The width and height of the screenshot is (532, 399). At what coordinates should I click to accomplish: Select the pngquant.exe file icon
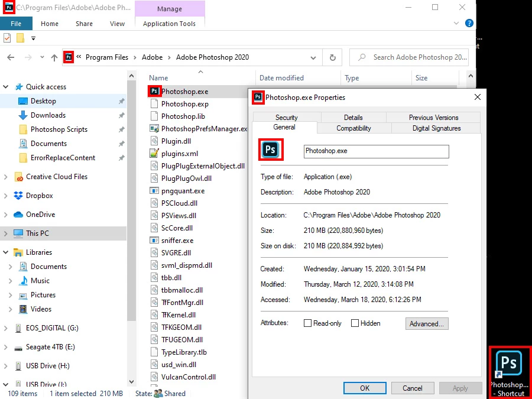(x=154, y=191)
